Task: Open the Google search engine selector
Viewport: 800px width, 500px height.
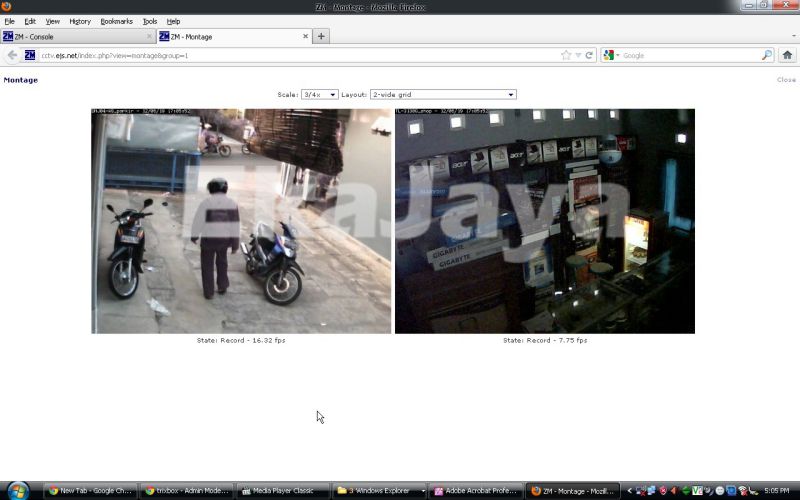Action: point(611,55)
